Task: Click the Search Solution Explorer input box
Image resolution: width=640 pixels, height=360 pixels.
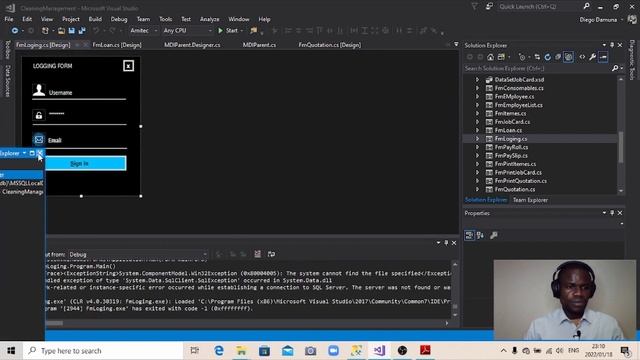Action: (537, 69)
